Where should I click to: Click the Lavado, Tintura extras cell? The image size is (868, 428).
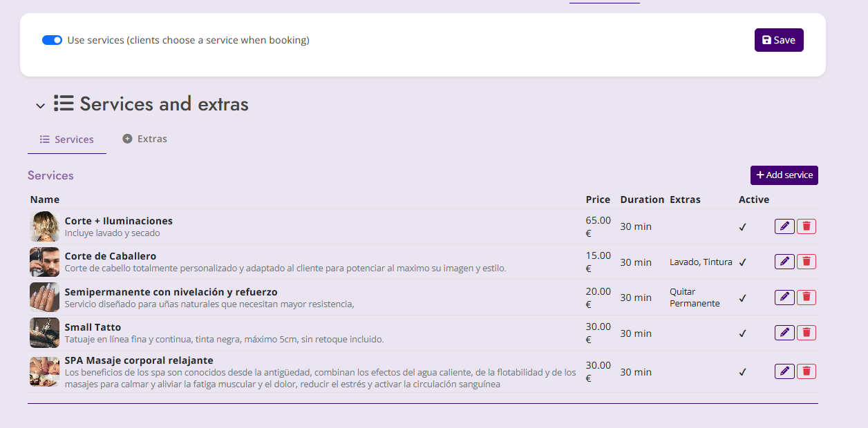(x=701, y=262)
